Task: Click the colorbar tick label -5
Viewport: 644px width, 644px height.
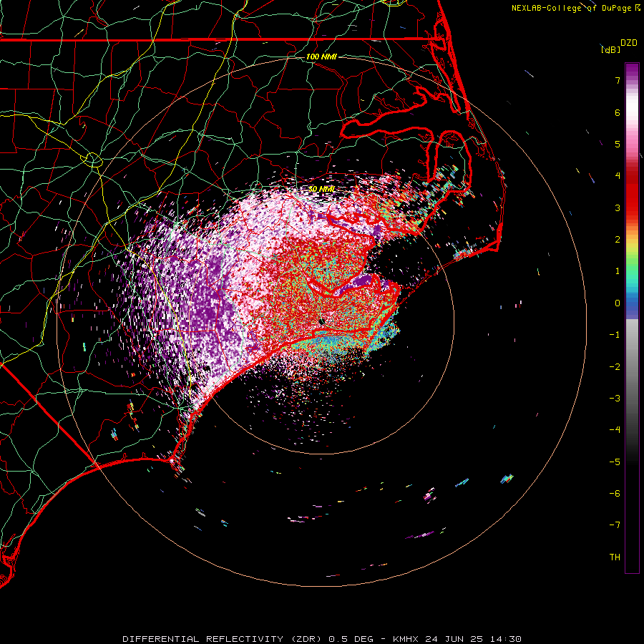Action: (615, 462)
